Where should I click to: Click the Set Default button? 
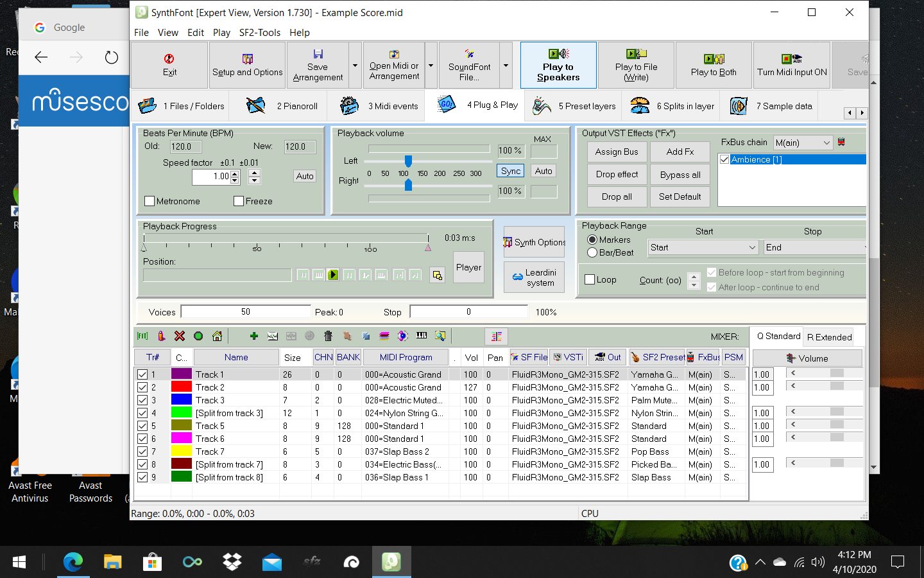click(x=680, y=197)
